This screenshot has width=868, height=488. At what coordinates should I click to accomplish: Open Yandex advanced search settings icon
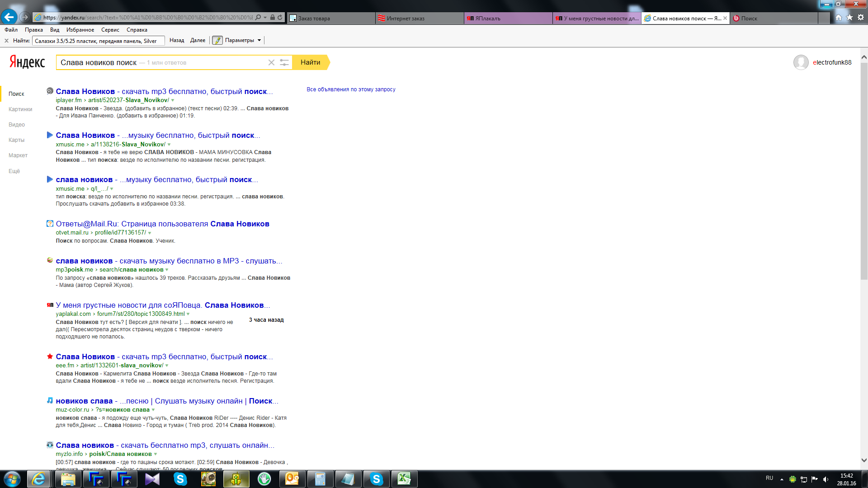(284, 62)
